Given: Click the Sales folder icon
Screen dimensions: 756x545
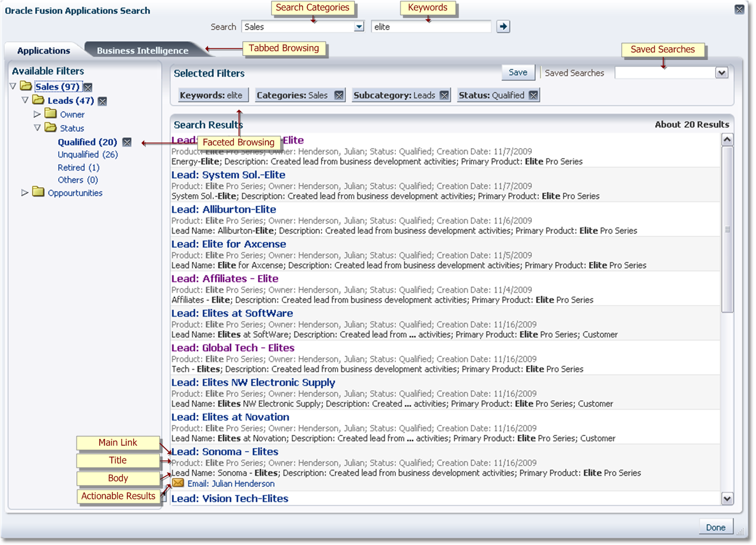Looking at the screenshot, I should coord(26,86).
